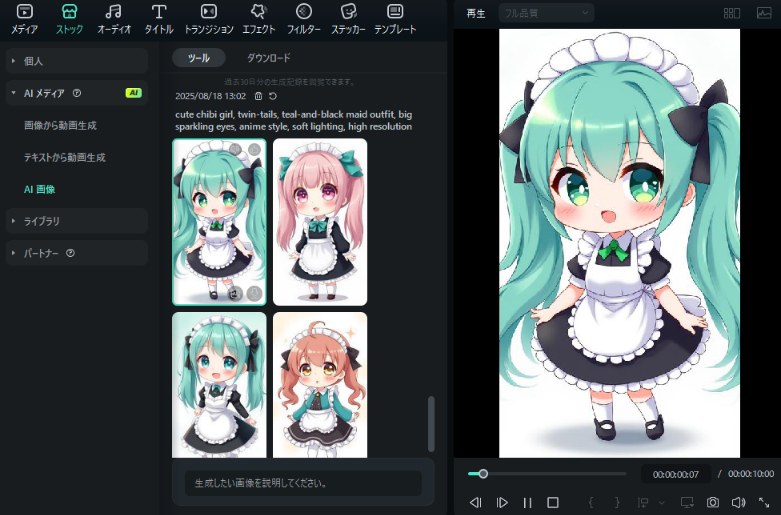Click help icon next to パートナー
The image size is (781, 515).
(x=70, y=253)
